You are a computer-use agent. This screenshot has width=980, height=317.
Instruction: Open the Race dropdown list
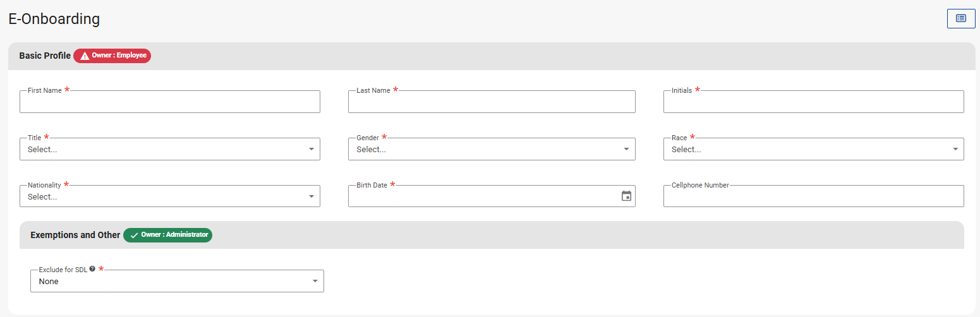point(813,149)
